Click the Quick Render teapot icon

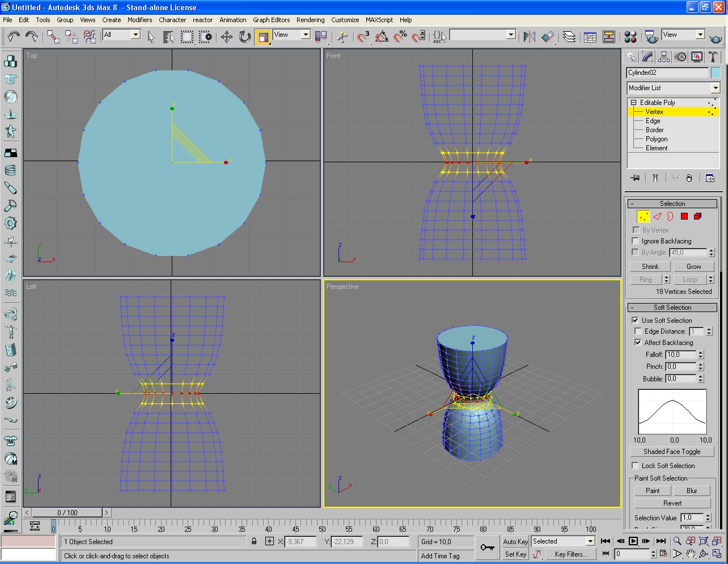716,37
